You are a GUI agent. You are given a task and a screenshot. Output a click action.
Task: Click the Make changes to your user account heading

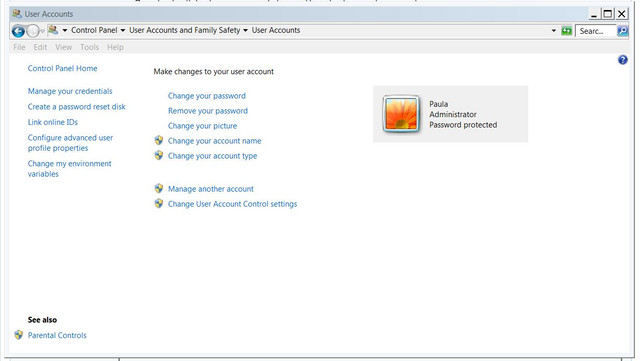(213, 71)
